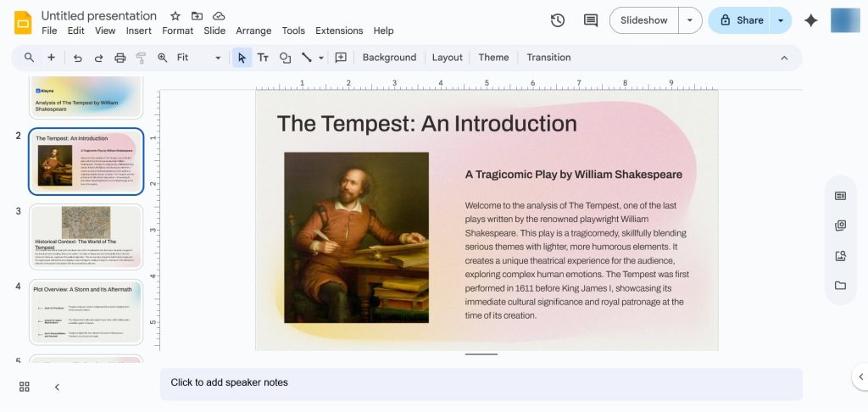Hide the menus with chevron
This screenshot has height=412, width=868.
[x=784, y=58]
